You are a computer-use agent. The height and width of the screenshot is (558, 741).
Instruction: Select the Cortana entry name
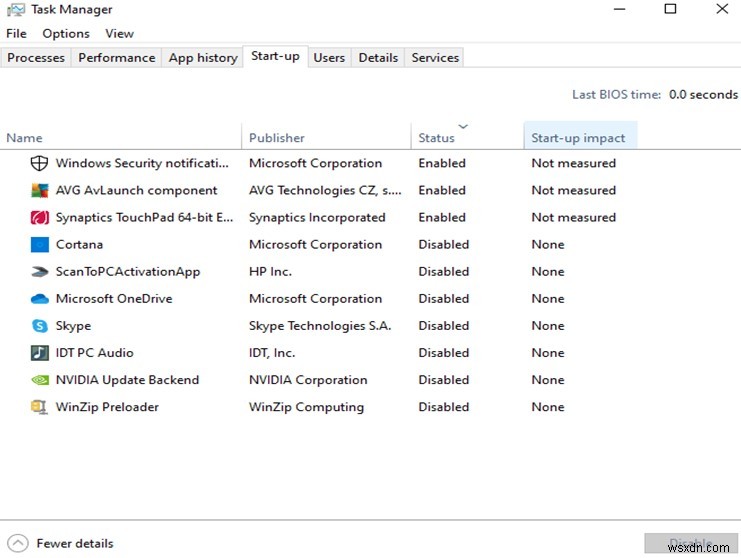point(79,245)
